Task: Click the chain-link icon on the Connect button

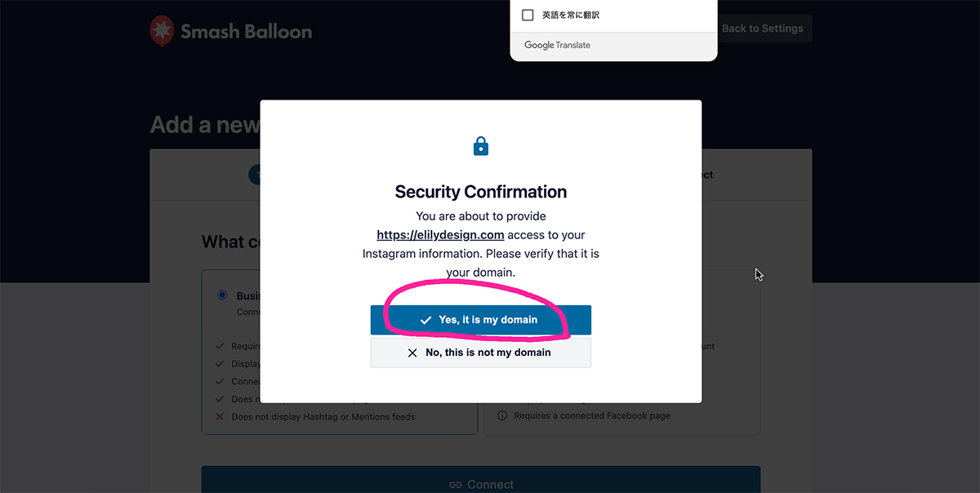Action: (456, 485)
